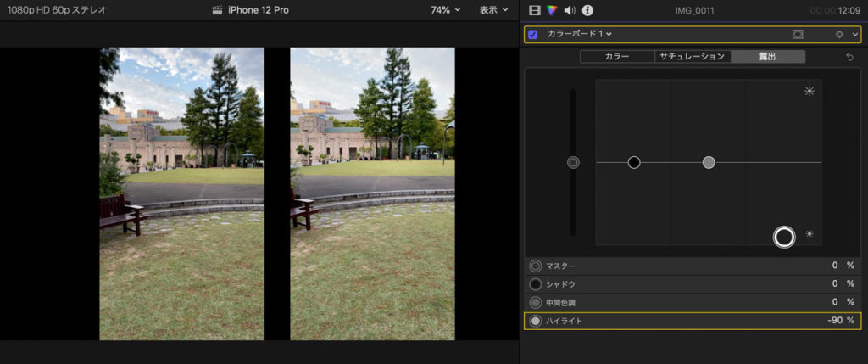Open the video inspector filmstrip icon
Screen dimensions: 868x364
click(534, 10)
